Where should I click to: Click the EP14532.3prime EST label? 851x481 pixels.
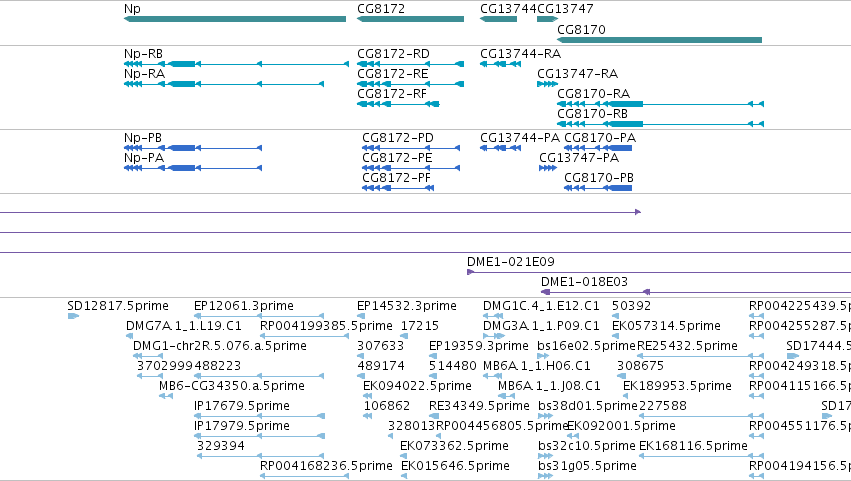point(407,306)
